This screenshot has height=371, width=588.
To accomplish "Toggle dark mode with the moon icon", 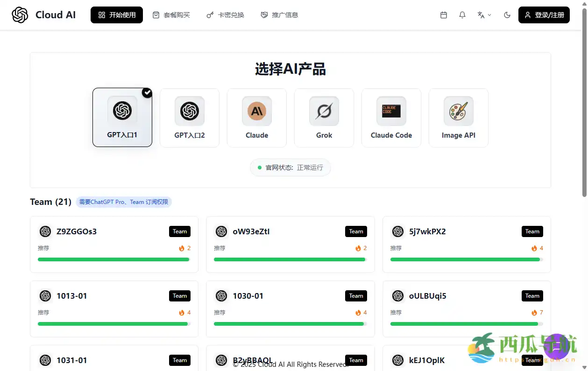I will click(507, 14).
